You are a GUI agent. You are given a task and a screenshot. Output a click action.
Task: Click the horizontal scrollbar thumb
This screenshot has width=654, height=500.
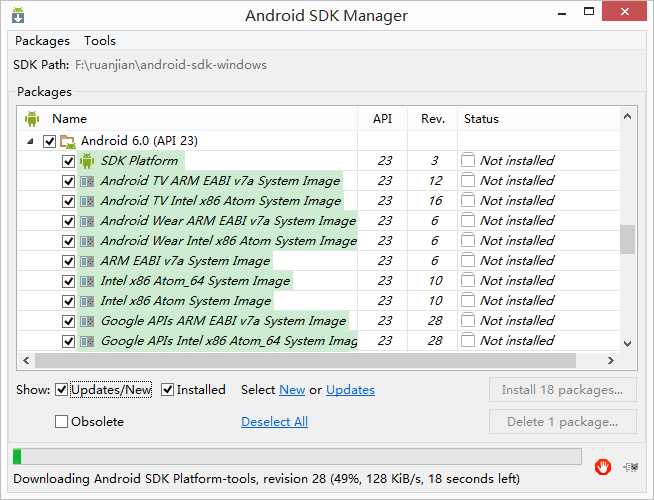point(305,361)
